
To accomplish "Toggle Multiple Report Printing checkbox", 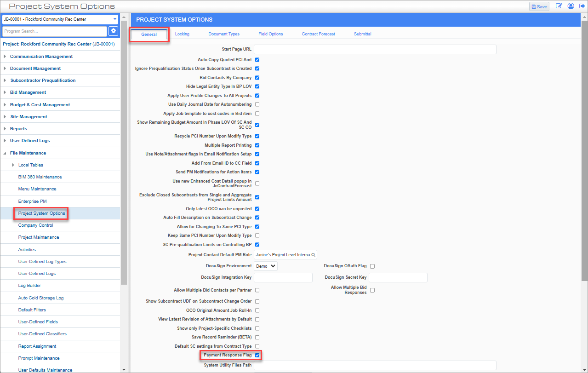I will [257, 145].
